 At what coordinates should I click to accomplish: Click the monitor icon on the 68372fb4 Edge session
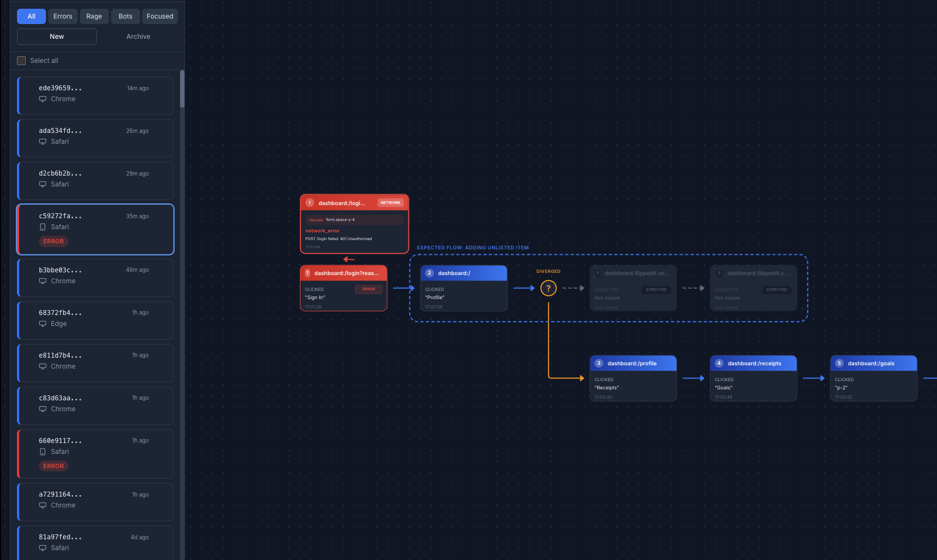pos(43,324)
